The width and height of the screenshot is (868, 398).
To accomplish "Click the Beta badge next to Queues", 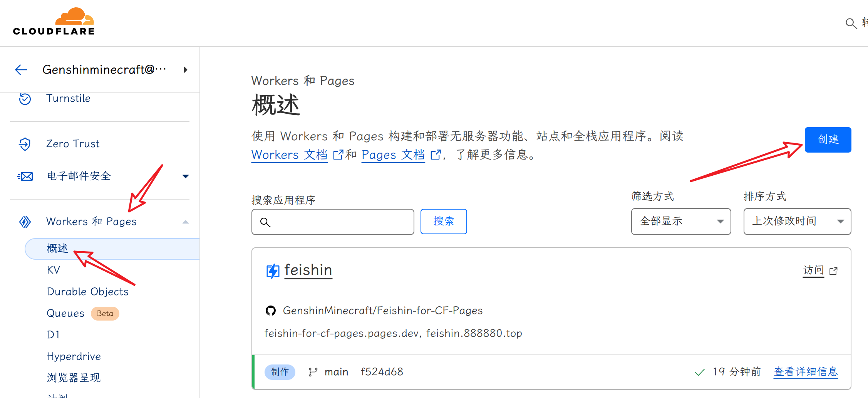I will [x=105, y=314].
